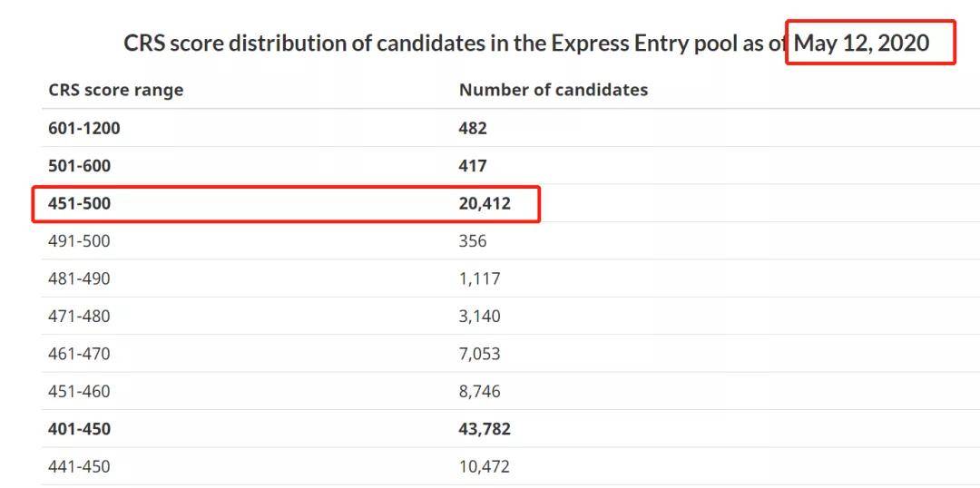Click the 43,782 candidates value

pyautogui.click(x=485, y=429)
